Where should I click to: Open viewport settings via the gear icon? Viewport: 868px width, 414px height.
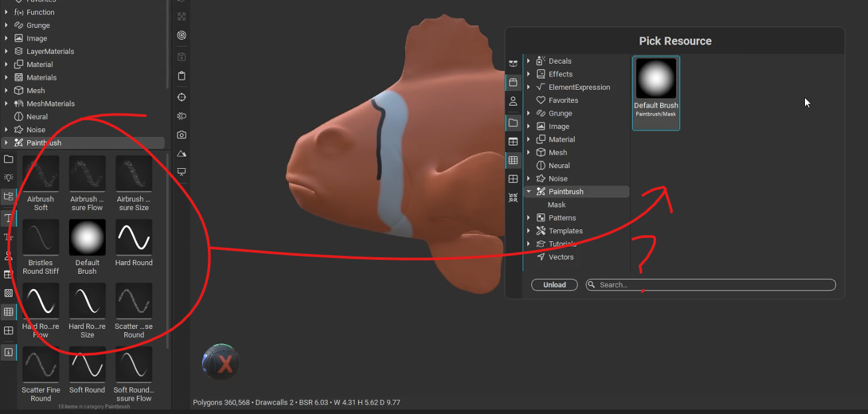coord(182,116)
